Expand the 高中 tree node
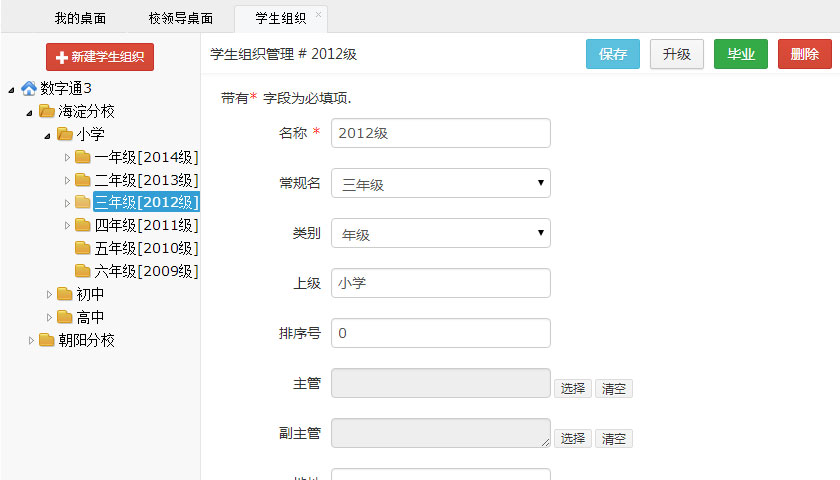840x480 pixels. click(x=49, y=317)
